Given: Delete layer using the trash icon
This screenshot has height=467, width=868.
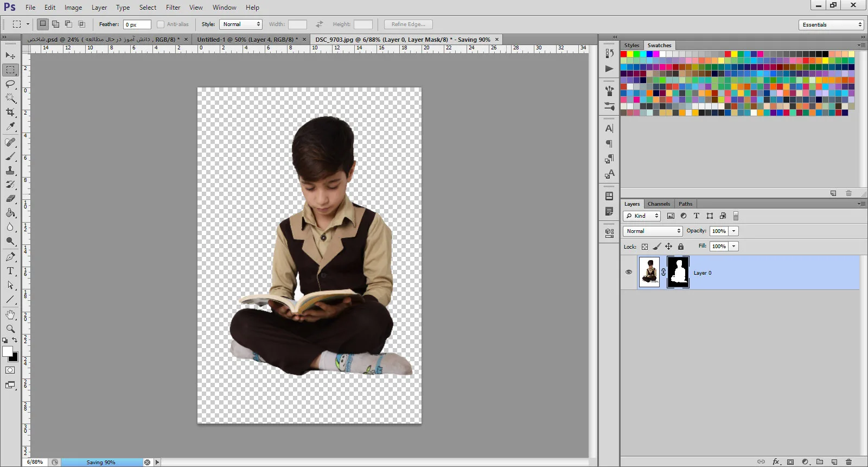Looking at the screenshot, I should click(849, 462).
